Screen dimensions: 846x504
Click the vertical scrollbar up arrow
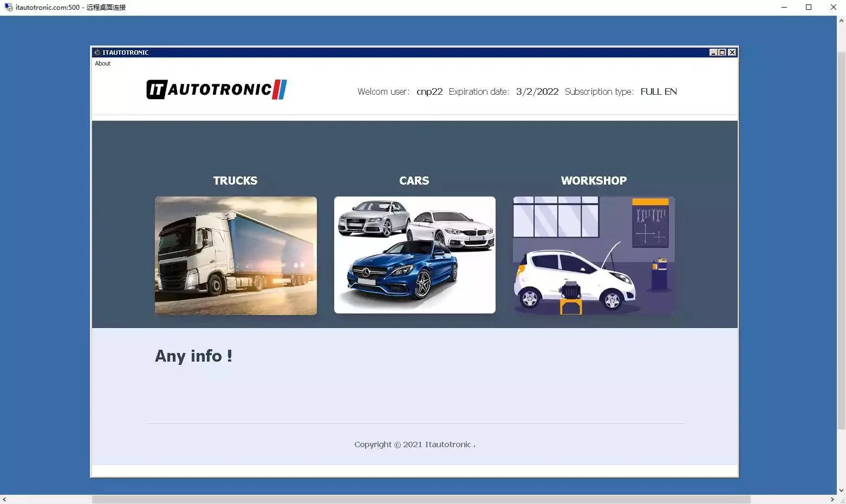tap(841, 21)
